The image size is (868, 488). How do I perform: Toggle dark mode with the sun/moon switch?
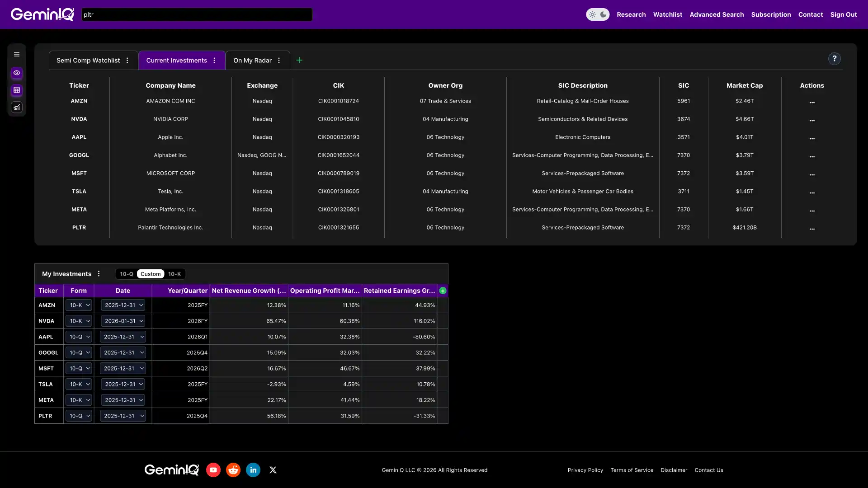pos(598,14)
